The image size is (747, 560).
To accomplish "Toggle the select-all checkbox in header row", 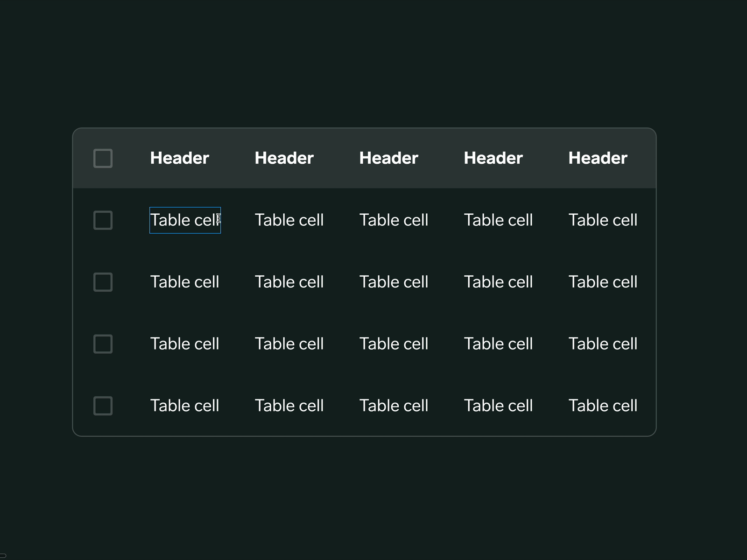I will (103, 158).
